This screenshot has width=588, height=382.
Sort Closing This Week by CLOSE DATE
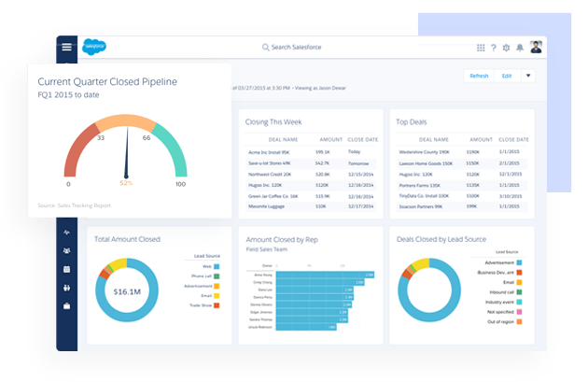pyautogui.click(x=363, y=139)
